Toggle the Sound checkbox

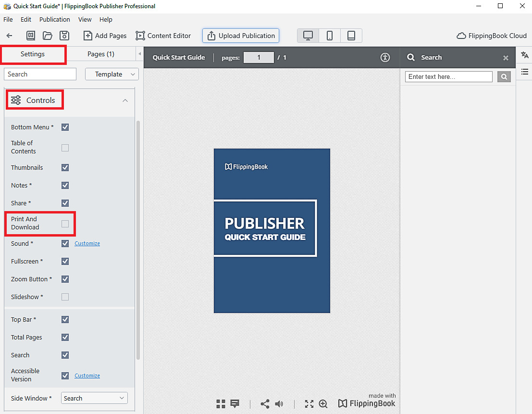tap(65, 243)
